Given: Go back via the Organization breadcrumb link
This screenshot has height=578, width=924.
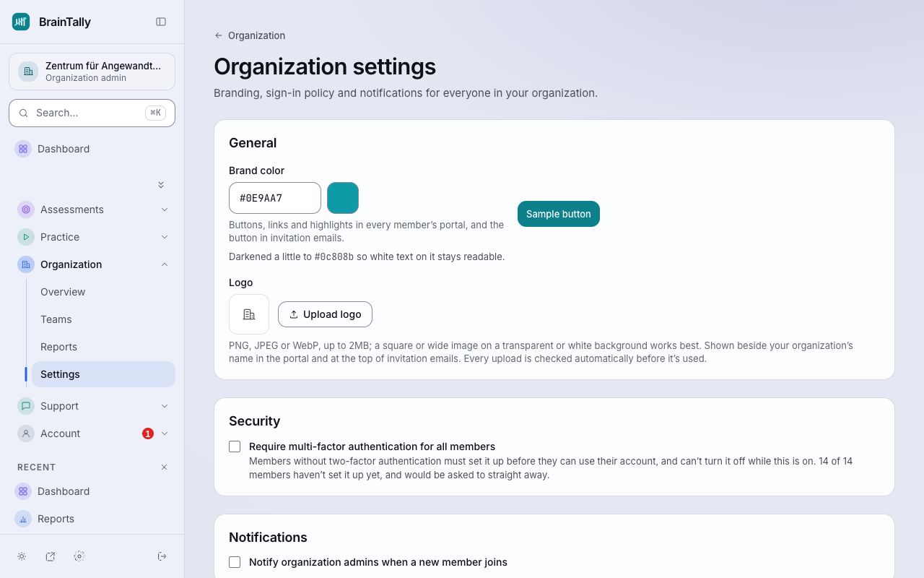Looking at the screenshot, I should point(250,35).
